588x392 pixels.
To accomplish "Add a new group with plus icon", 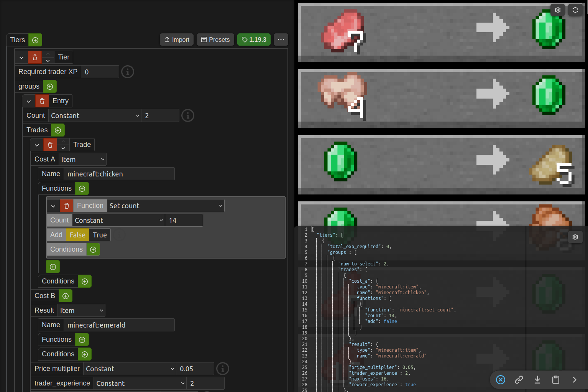I will tap(50, 87).
